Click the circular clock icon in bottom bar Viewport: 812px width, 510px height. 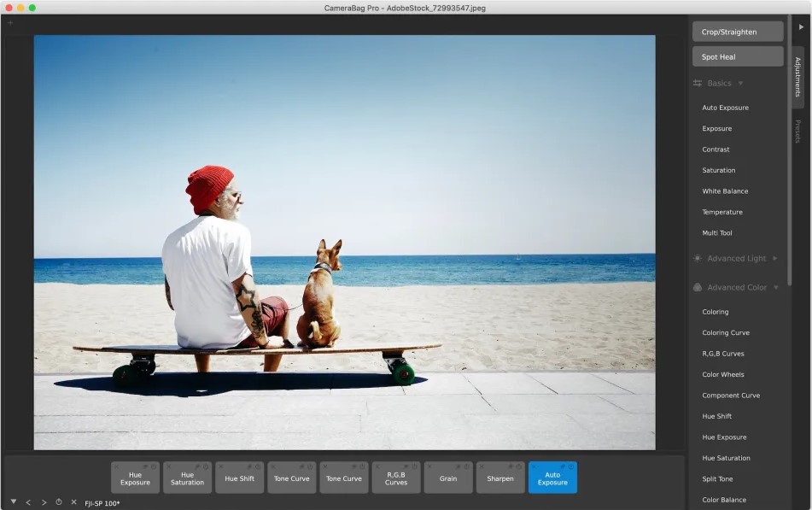[59, 502]
